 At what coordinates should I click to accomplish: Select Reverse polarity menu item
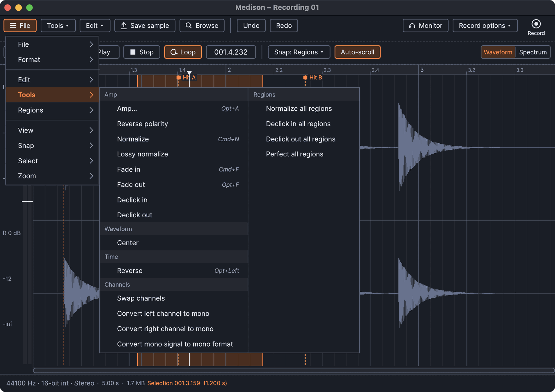[174, 124]
